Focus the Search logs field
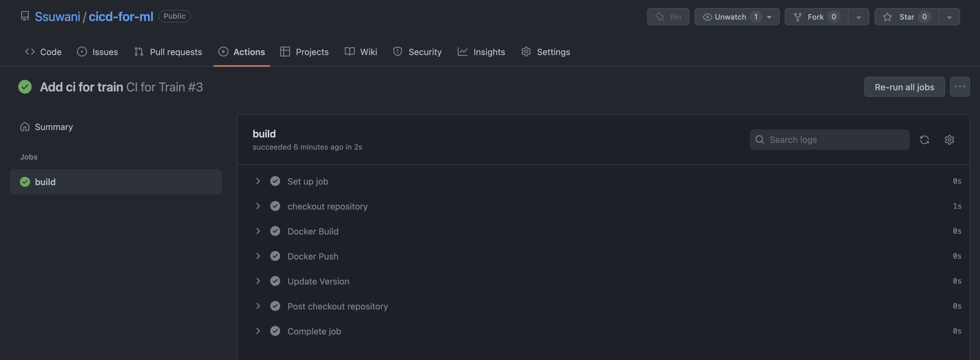The width and height of the screenshot is (980, 360). [x=829, y=140]
